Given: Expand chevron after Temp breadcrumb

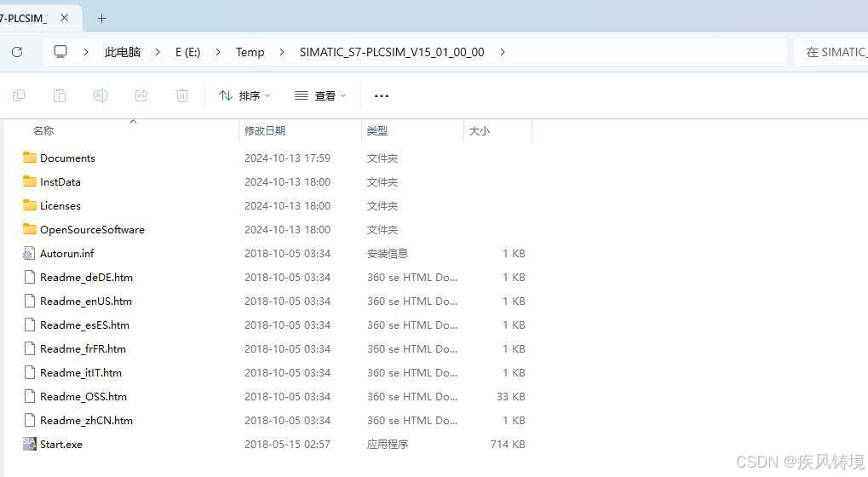Looking at the screenshot, I should (x=282, y=52).
